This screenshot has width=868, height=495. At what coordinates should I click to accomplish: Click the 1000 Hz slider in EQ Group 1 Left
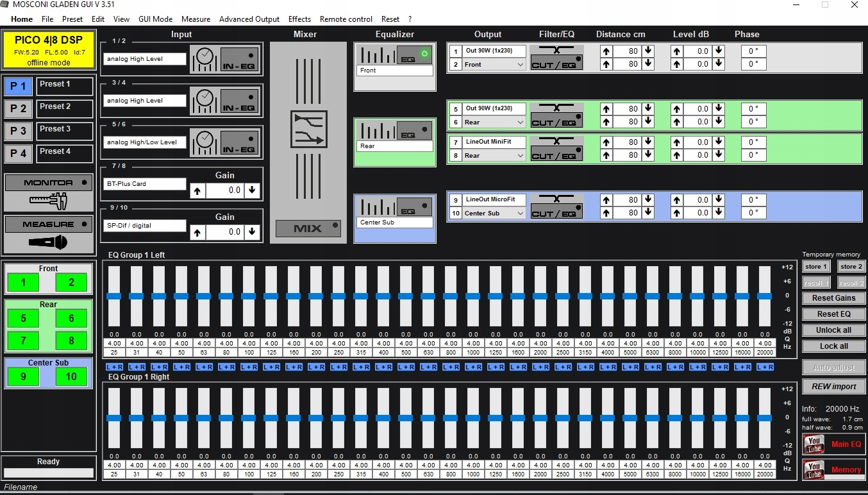(473, 296)
